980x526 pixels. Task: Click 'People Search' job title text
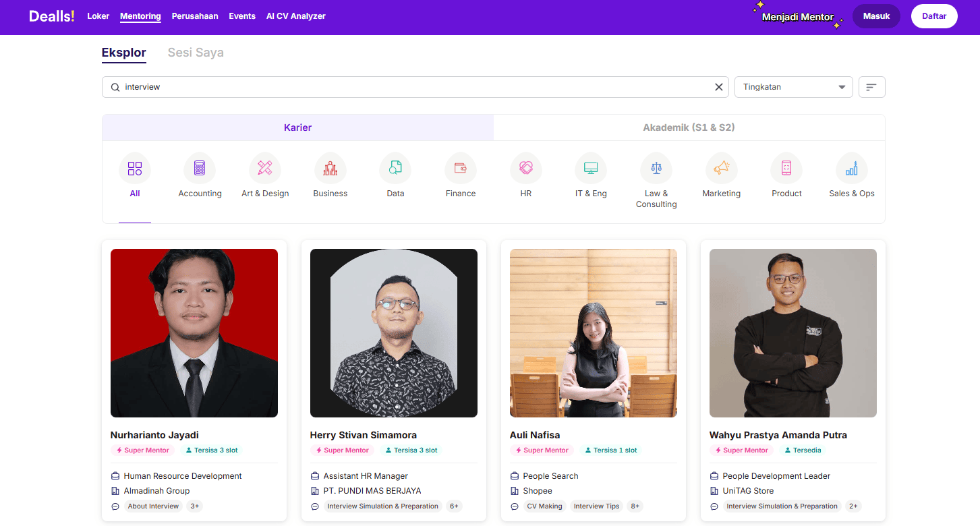click(x=550, y=476)
